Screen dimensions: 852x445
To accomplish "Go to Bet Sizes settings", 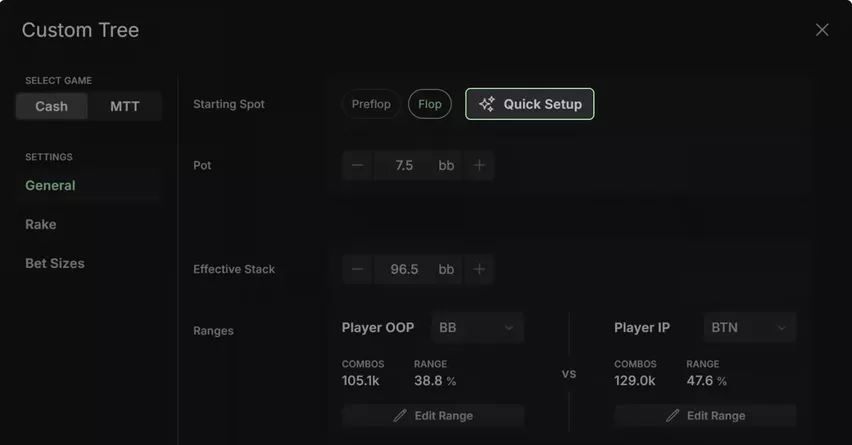I will [55, 264].
